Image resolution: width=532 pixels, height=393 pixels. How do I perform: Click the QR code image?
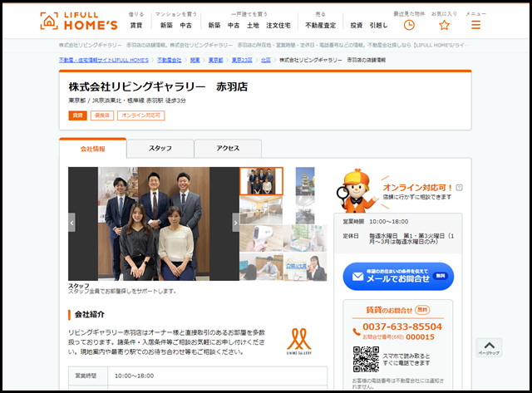click(366, 359)
